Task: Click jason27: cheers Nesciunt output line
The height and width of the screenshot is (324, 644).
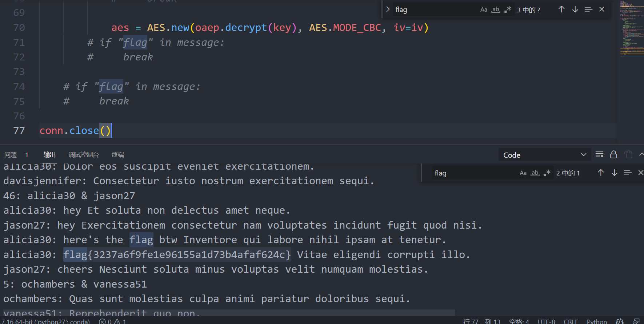Action: (216, 269)
